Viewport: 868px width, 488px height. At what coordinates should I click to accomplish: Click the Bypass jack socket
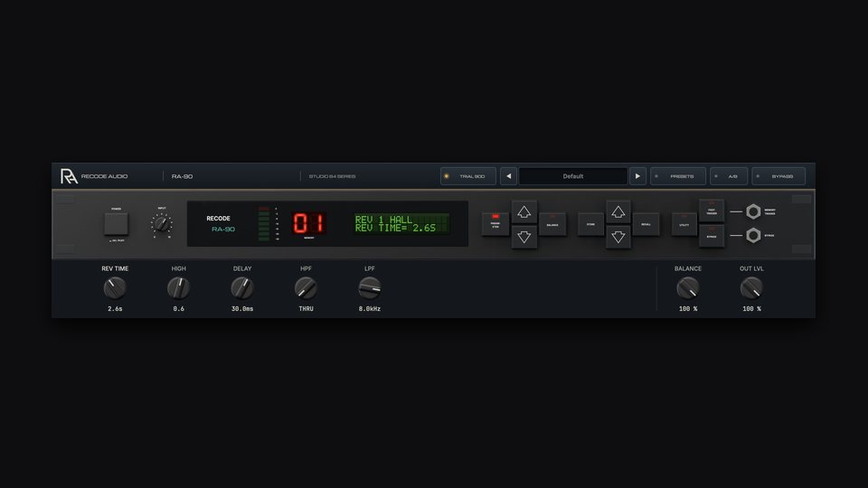[753, 236]
